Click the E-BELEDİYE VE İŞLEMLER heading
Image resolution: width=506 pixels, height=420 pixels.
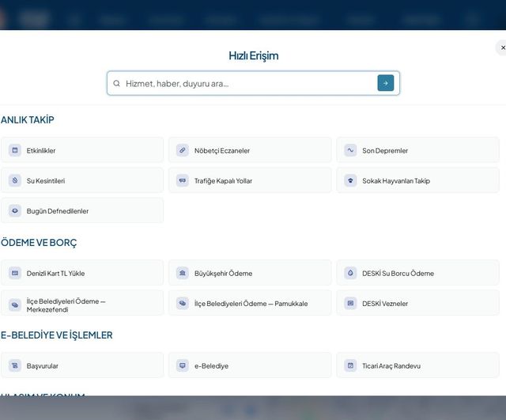coord(56,335)
